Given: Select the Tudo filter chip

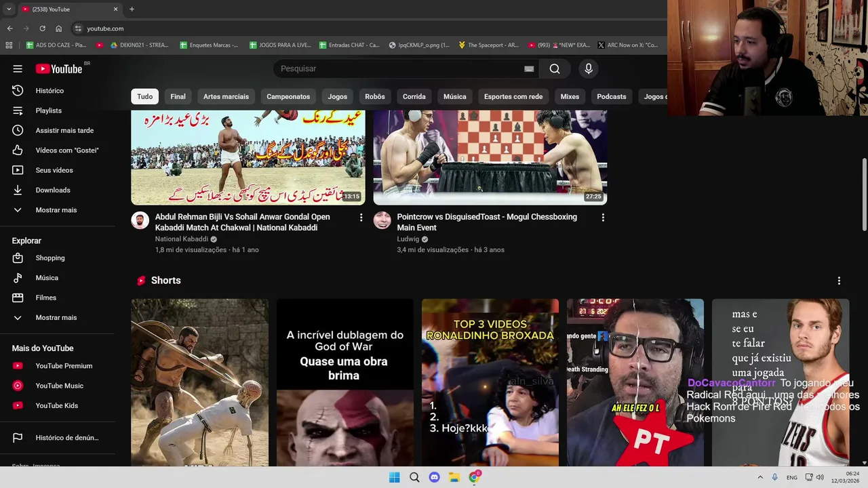Looking at the screenshot, I should (x=145, y=96).
